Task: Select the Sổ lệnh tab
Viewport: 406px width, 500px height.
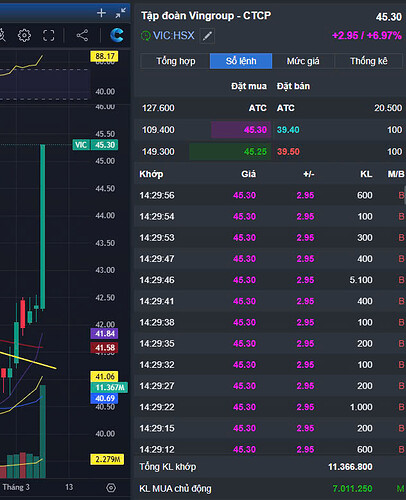Action: pyautogui.click(x=241, y=61)
